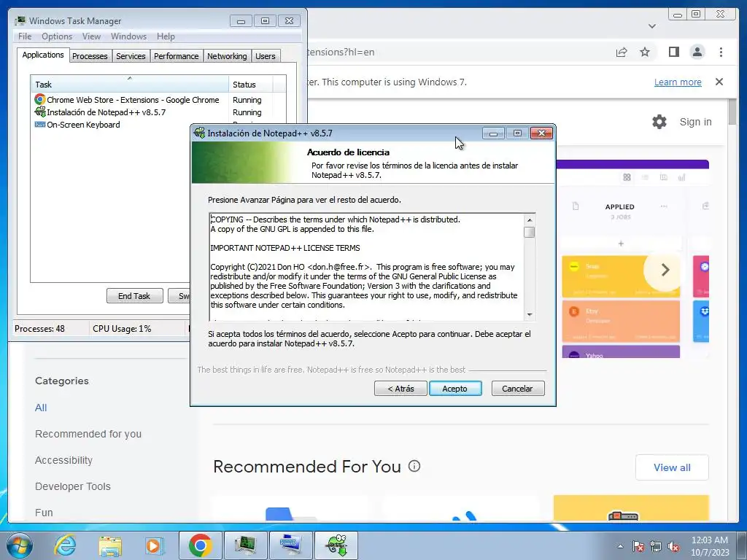
Task: Open the Learn more link in Chrome
Action: click(678, 82)
